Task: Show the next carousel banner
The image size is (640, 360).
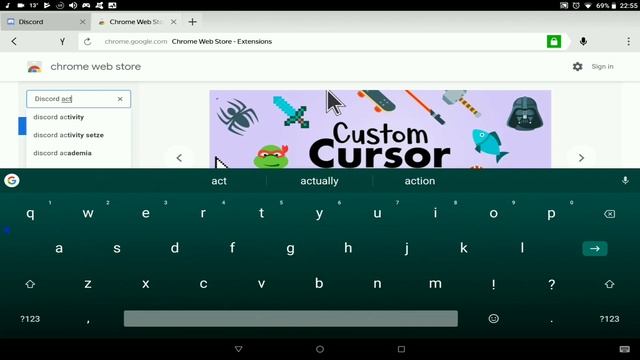Action: [581, 158]
